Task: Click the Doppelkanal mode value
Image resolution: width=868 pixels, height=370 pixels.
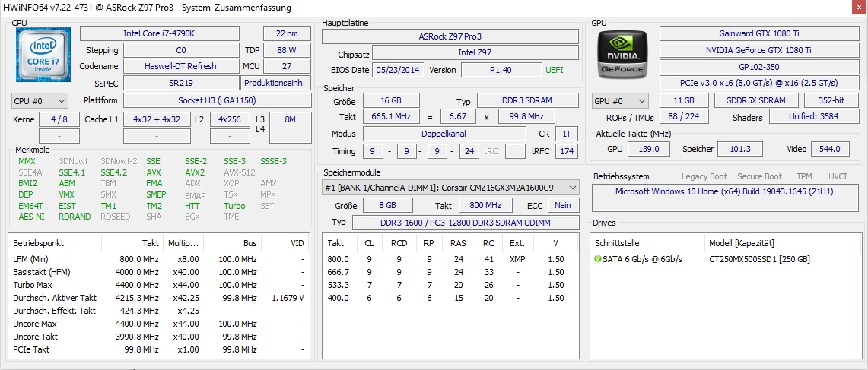Action: 444,134
